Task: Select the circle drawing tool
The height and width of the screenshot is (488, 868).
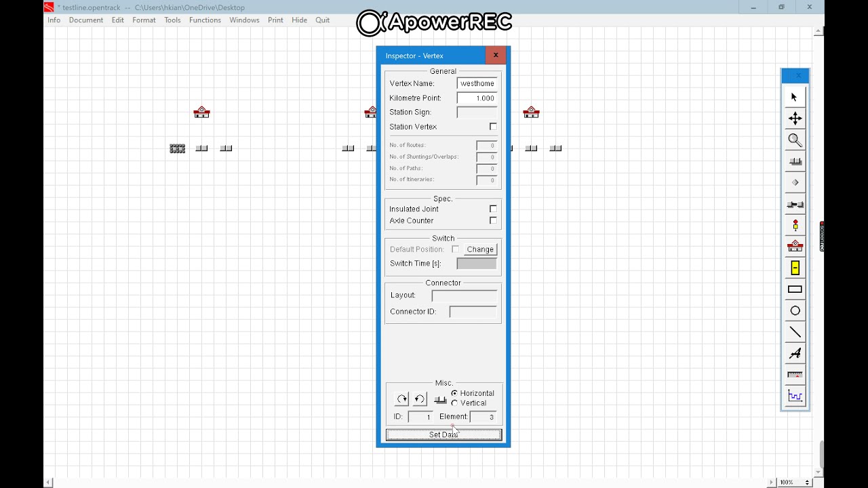Action: 795,310
